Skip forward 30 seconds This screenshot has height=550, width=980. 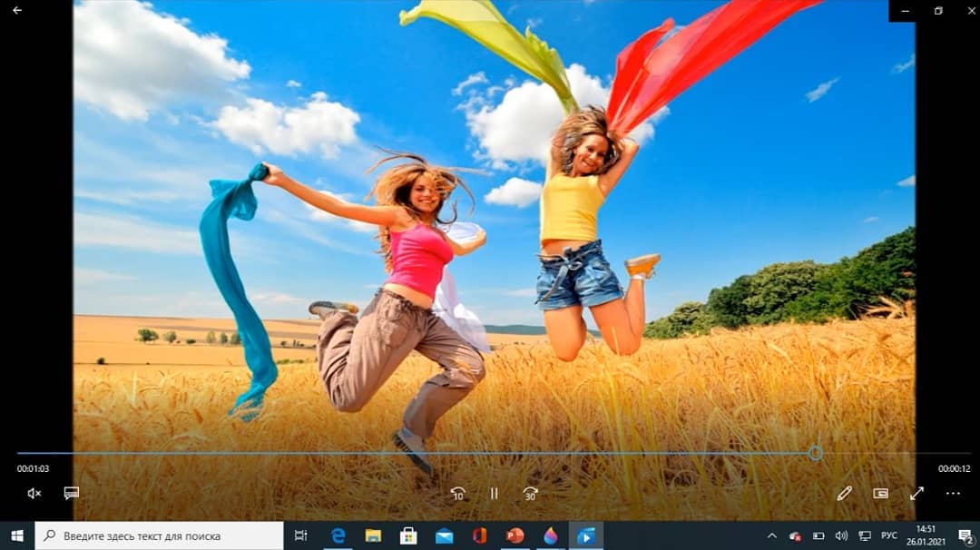pos(531,494)
